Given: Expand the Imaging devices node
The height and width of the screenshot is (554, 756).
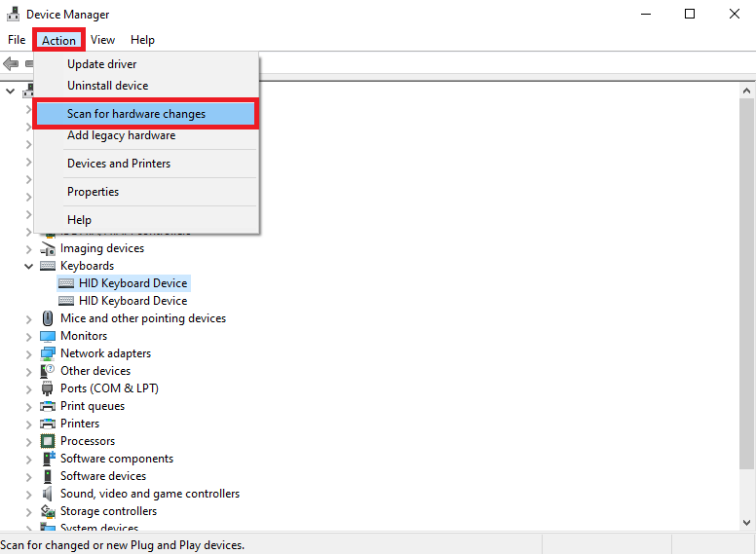Looking at the screenshot, I should click(29, 249).
